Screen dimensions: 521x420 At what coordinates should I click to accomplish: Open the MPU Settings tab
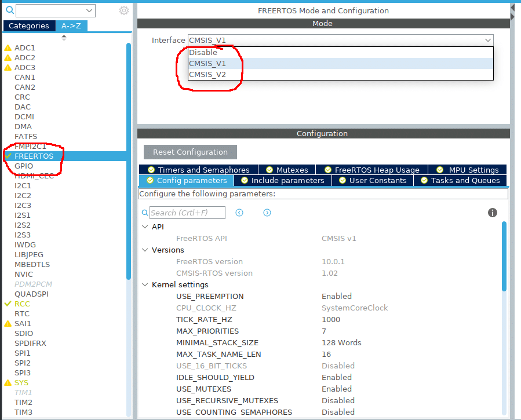tap(468, 170)
